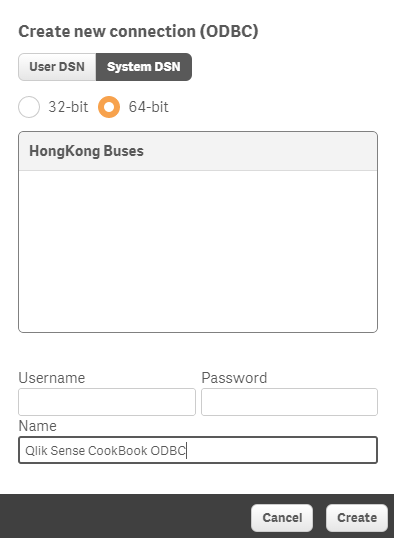
Task: Switch to the User DSN tab
Action: [x=57, y=67]
